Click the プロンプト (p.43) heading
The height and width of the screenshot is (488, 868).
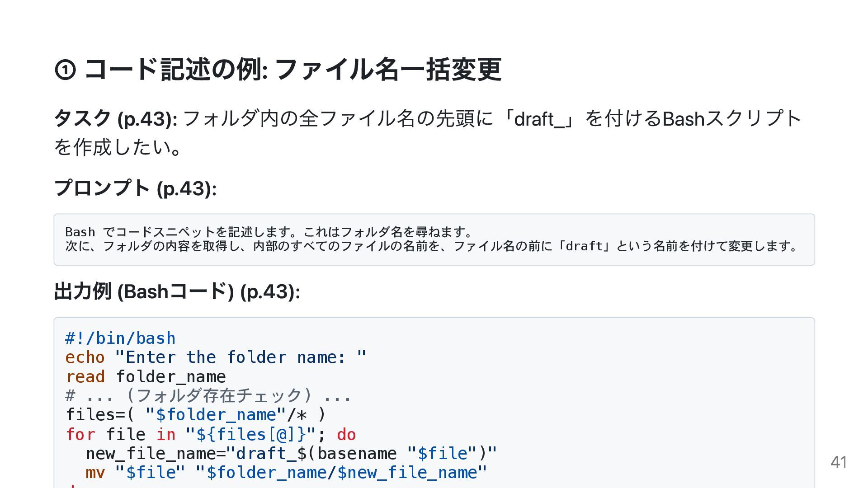[x=135, y=188]
